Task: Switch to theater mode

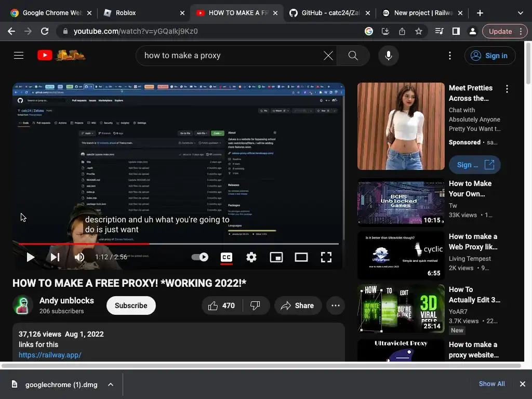Action: pyautogui.click(x=301, y=257)
